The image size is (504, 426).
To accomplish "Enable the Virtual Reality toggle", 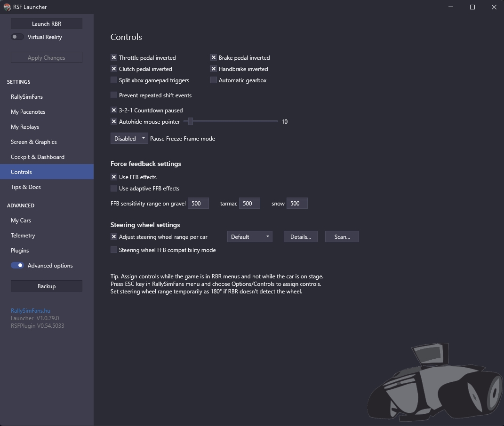I will pyautogui.click(x=17, y=37).
